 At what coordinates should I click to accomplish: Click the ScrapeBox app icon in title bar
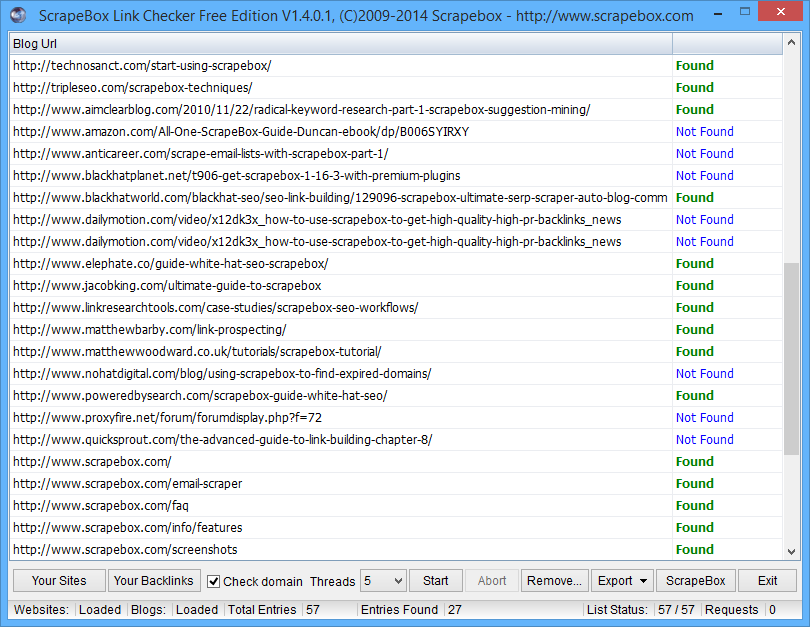[x=17, y=15]
